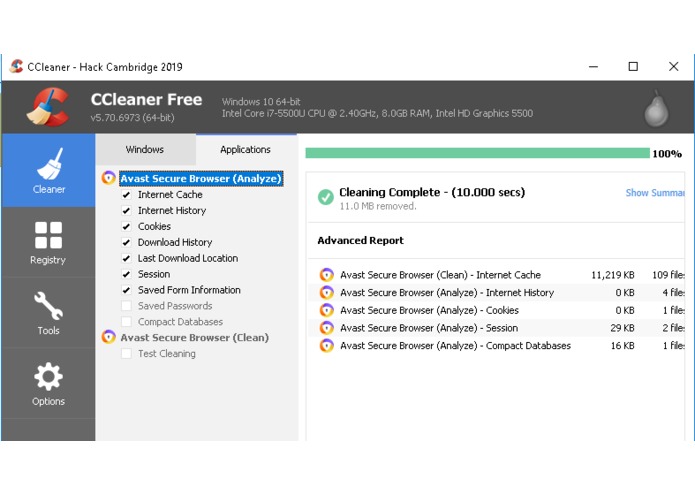Click the 100% progress label
The width and height of the screenshot is (695, 494).
(667, 154)
